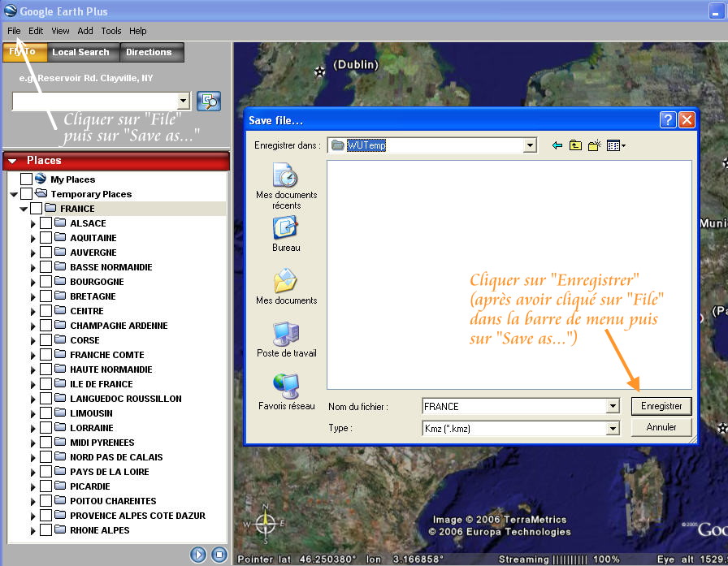
Task: Click the Enregistrer button
Action: click(x=661, y=406)
